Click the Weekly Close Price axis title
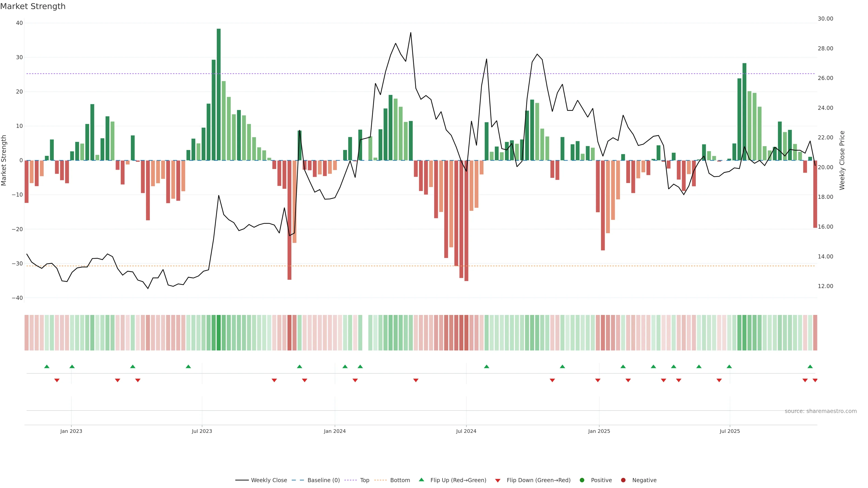 pyautogui.click(x=842, y=160)
